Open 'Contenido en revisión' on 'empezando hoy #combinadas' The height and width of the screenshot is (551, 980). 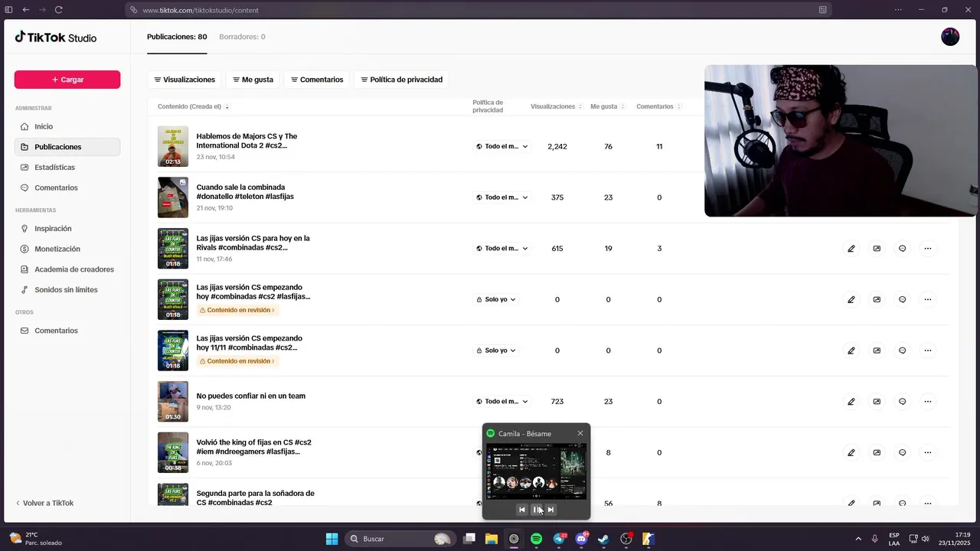click(x=237, y=310)
